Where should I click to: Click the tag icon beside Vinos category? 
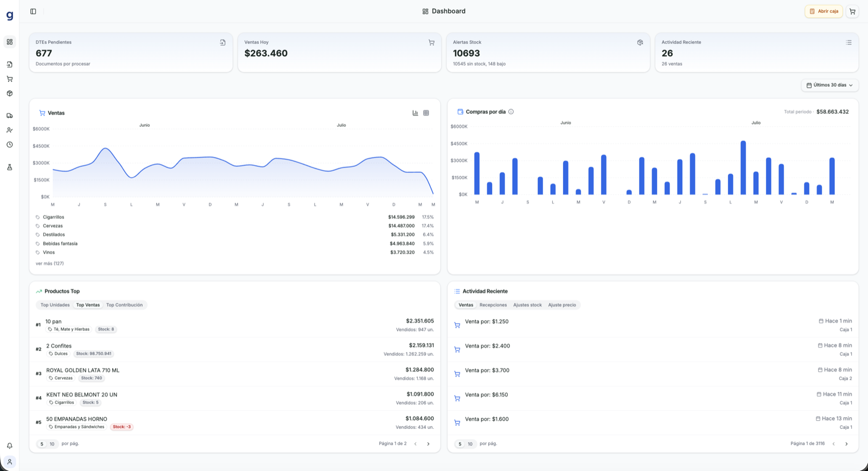point(38,253)
